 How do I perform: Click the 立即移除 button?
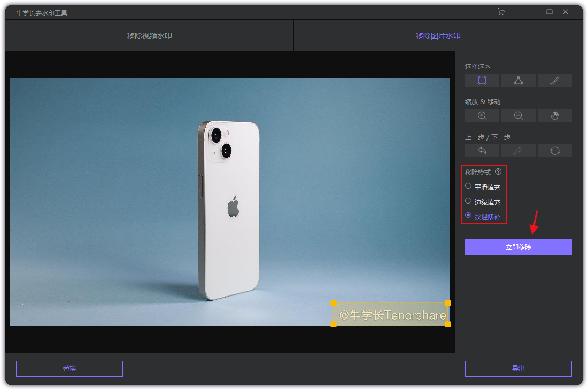519,247
